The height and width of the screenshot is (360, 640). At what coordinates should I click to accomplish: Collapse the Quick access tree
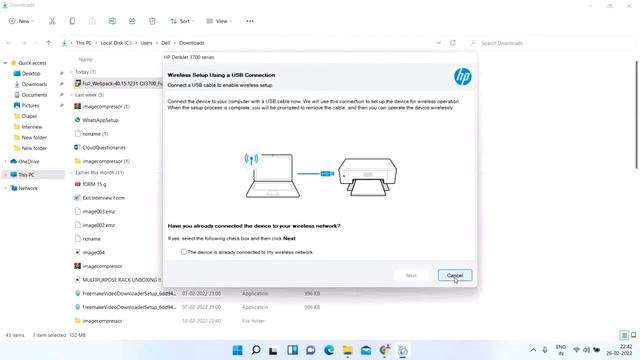pos(5,63)
